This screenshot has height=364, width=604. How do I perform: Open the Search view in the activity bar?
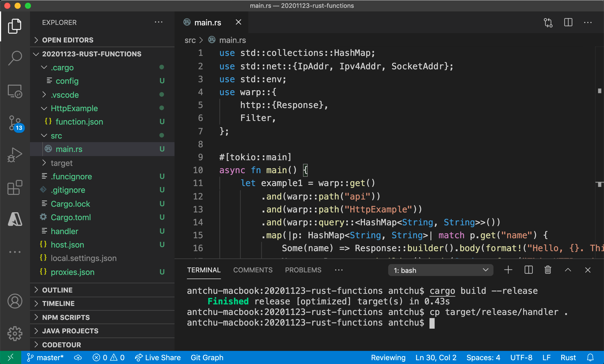(15, 57)
